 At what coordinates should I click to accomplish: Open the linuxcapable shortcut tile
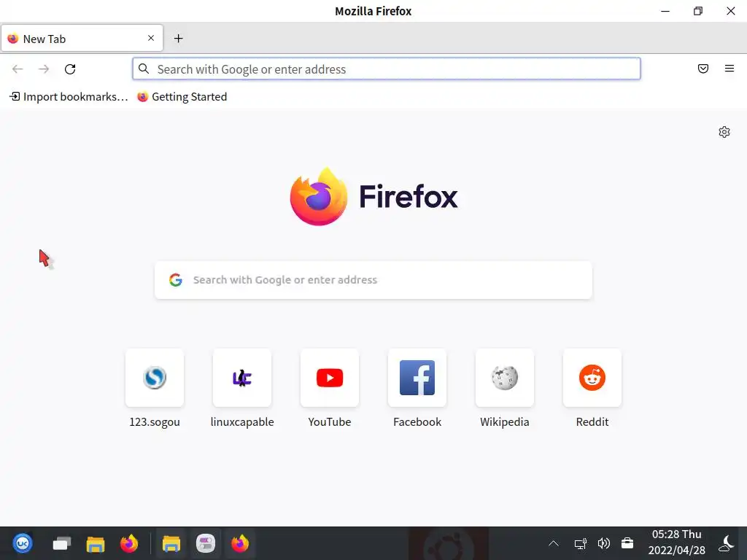242,378
